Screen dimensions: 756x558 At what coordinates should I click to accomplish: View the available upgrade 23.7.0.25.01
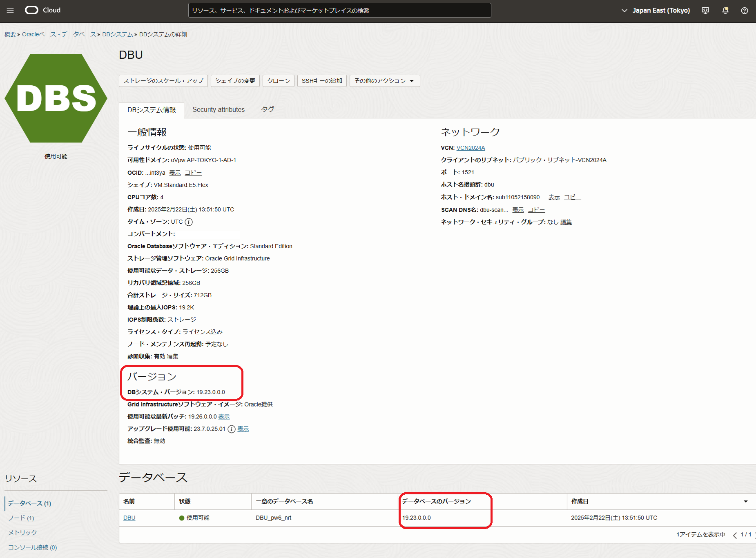point(243,429)
